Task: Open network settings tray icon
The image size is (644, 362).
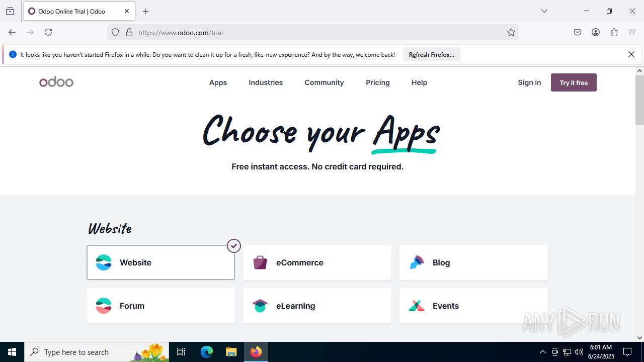Action: 567,352
